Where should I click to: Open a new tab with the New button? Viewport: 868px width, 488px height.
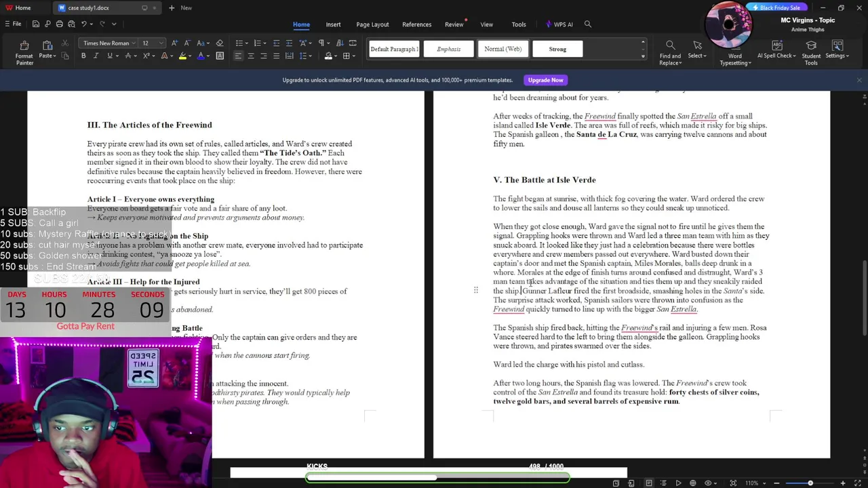coord(180,7)
